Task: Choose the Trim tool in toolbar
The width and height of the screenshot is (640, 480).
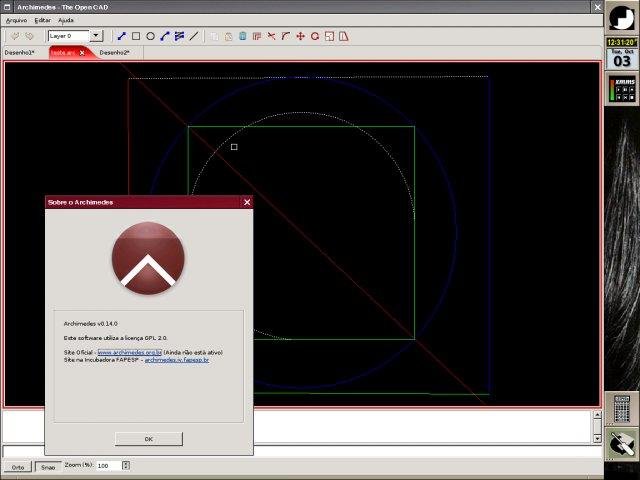Action: (x=271, y=36)
